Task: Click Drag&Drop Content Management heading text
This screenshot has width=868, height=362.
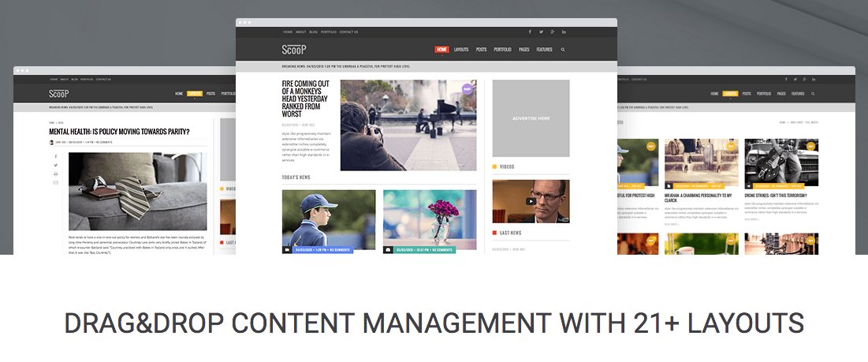Action: click(434, 323)
